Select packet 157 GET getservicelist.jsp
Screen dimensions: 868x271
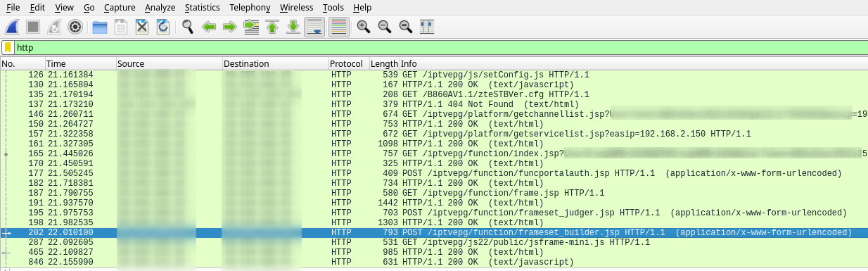point(434,134)
